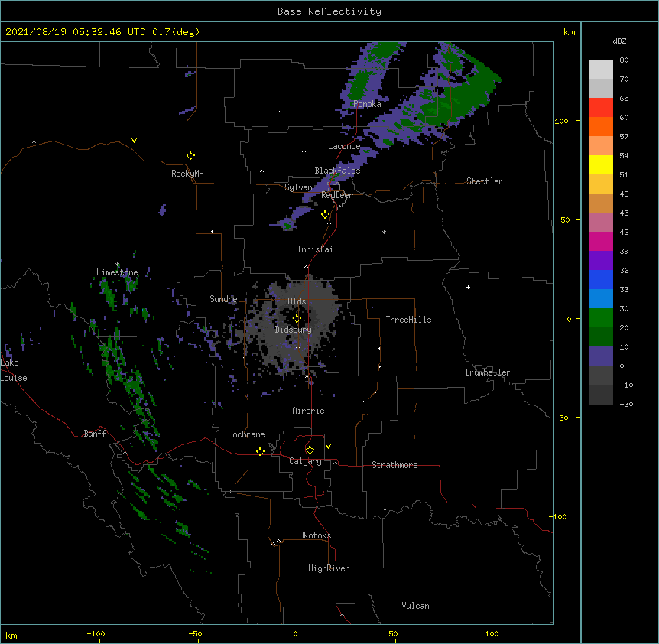Click the Didsbury town label
The image size is (659, 644).
[x=294, y=330]
